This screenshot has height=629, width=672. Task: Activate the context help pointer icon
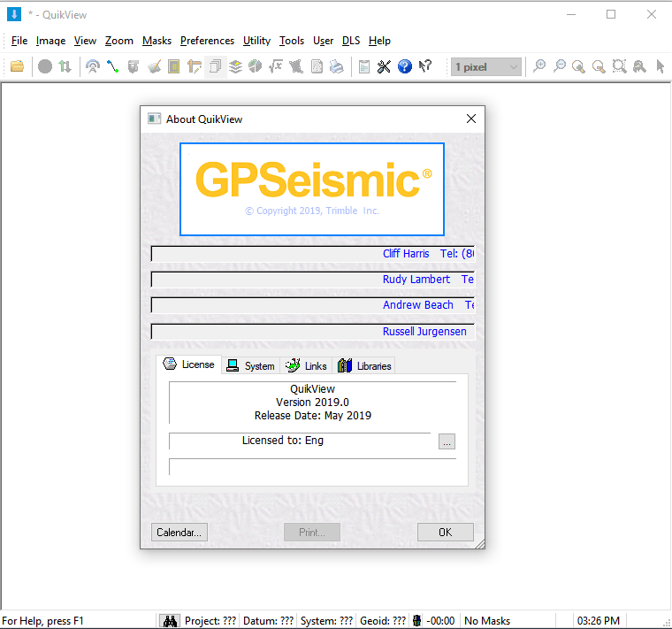(x=425, y=66)
